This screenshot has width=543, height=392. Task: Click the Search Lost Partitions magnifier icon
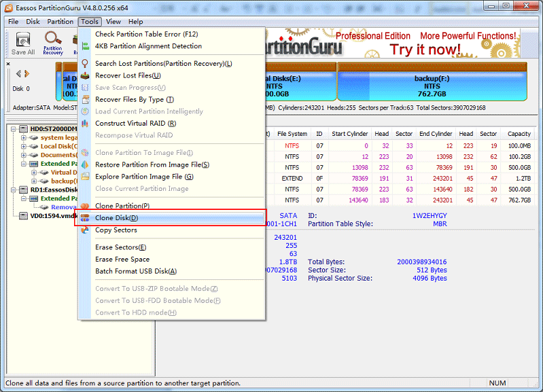(x=85, y=63)
